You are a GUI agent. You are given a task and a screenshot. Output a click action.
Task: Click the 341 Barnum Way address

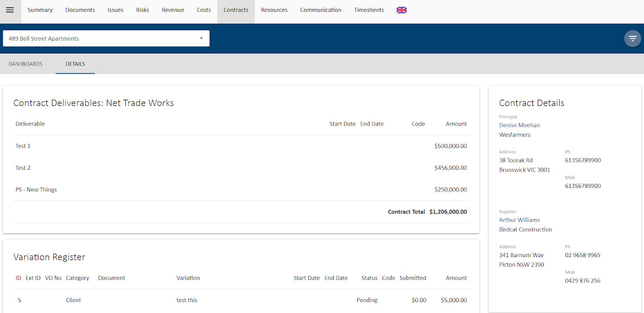coord(521,255)
